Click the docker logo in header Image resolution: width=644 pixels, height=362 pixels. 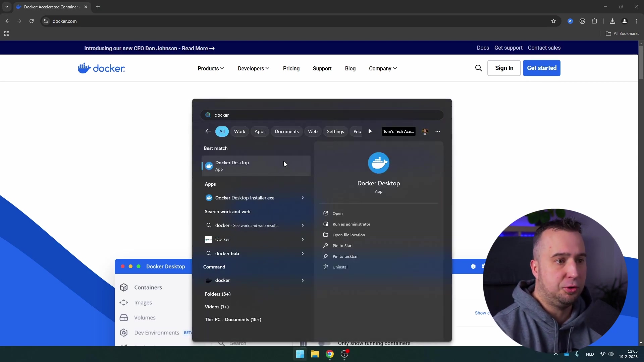click(101, 68)
